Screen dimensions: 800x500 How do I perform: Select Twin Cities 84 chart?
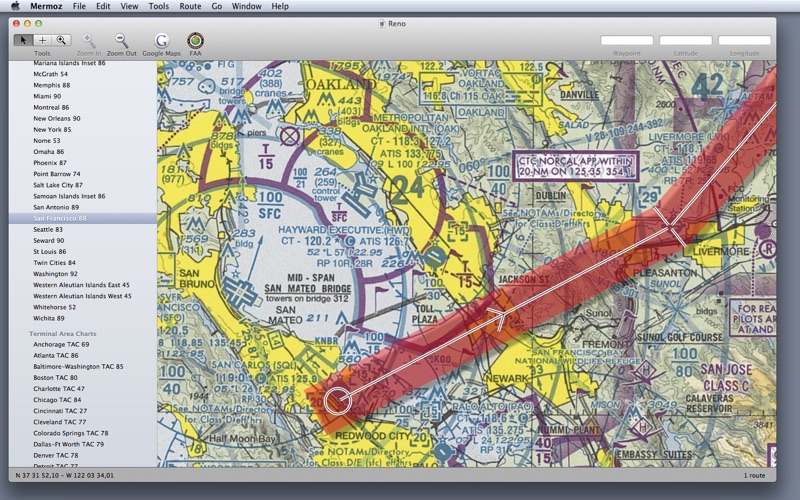[x=54, y=263]
